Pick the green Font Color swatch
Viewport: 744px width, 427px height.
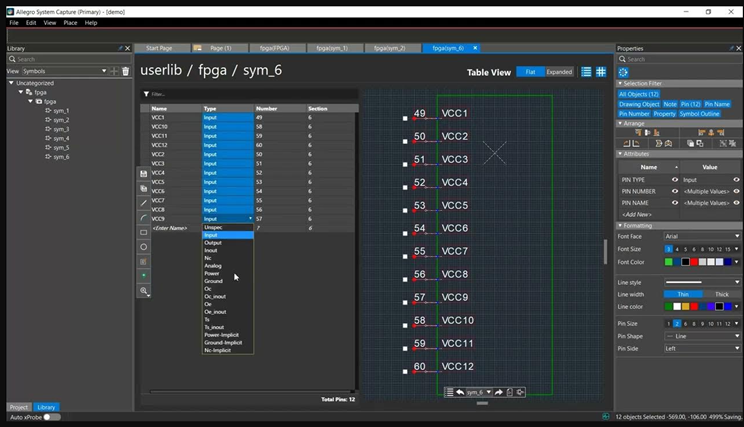[x=669, y=262]
